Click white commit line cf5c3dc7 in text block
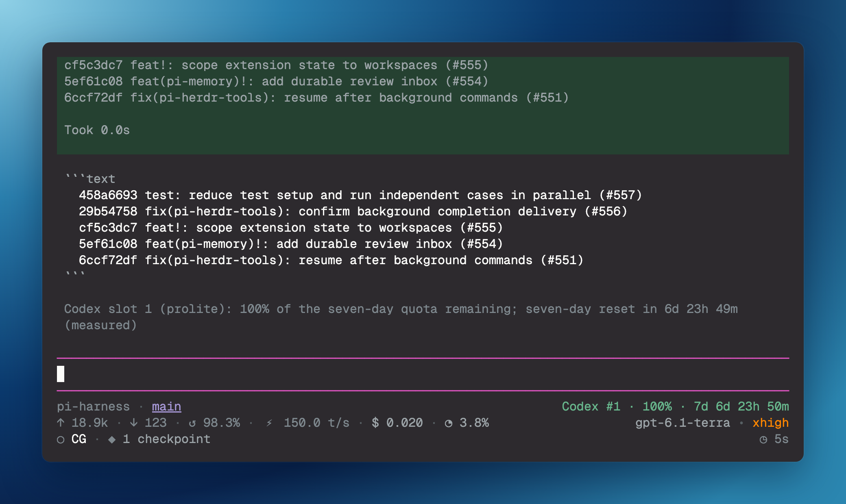Viewport: 846px width, 504px height. point(291,228)
